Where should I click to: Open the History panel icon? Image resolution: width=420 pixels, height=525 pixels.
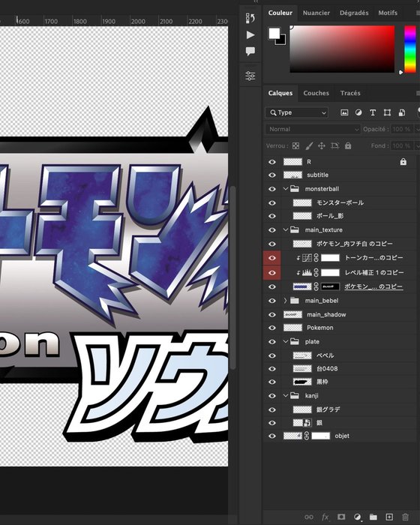250,18
